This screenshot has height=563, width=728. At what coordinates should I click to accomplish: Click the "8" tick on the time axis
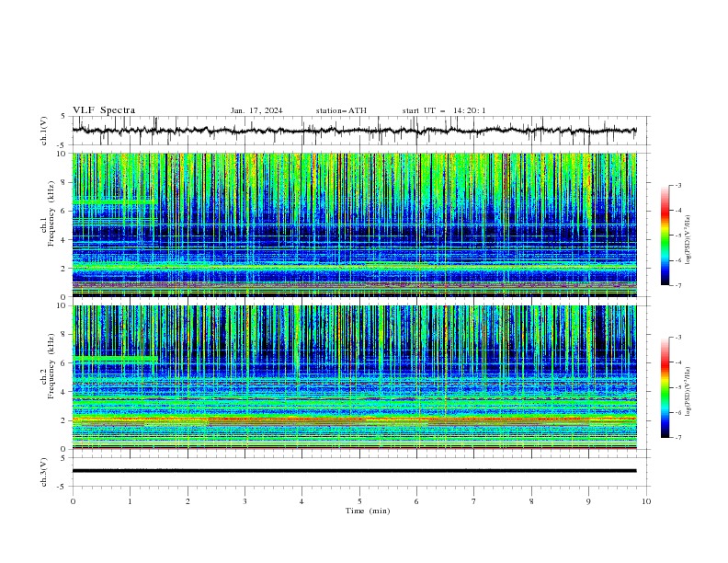(531, 501)
